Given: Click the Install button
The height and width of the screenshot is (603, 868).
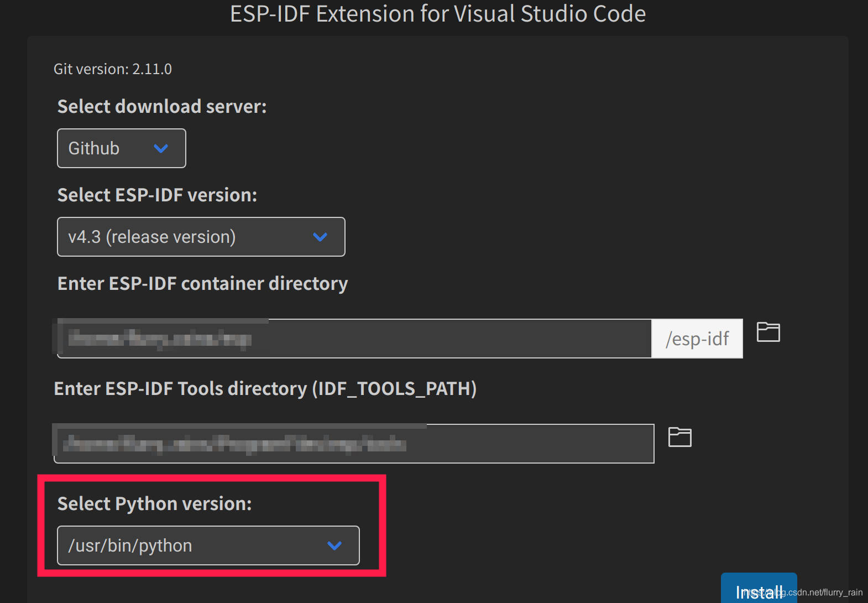Looking at the screenshot, I should (x=759, y=589).
